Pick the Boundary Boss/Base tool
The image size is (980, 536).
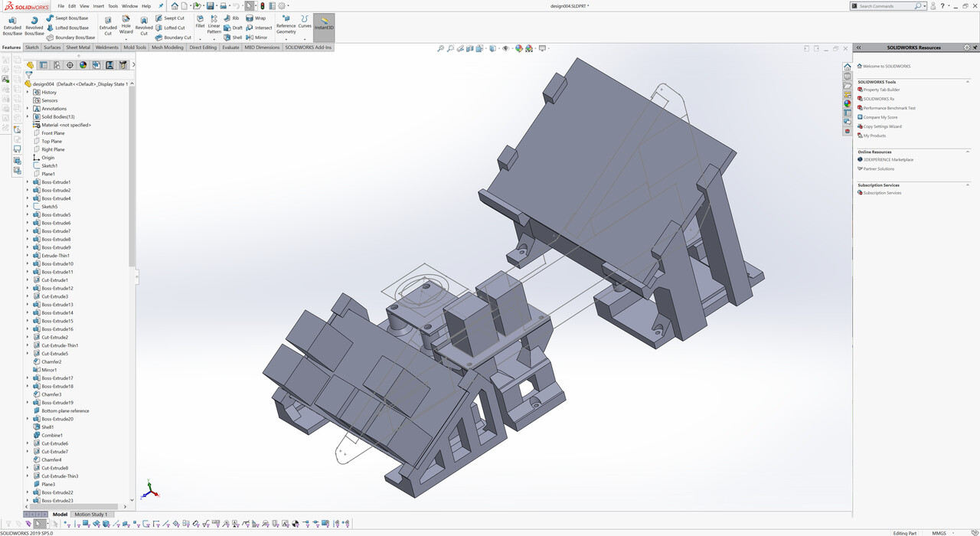(x=70, y=38)
